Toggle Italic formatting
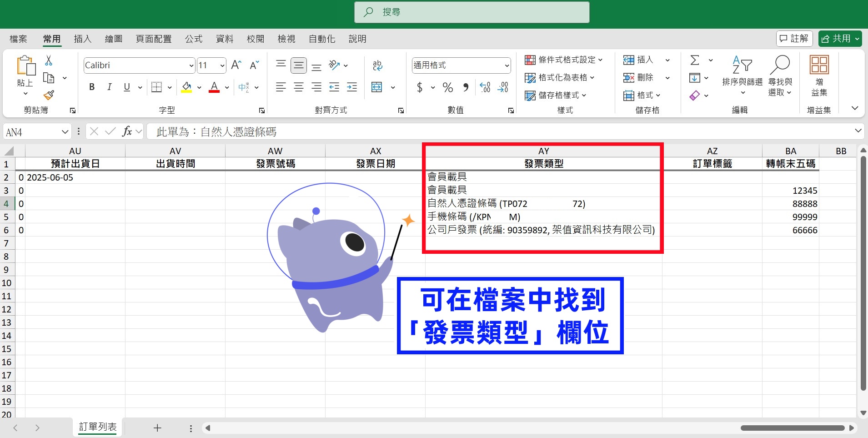 [x=109, y=87]
